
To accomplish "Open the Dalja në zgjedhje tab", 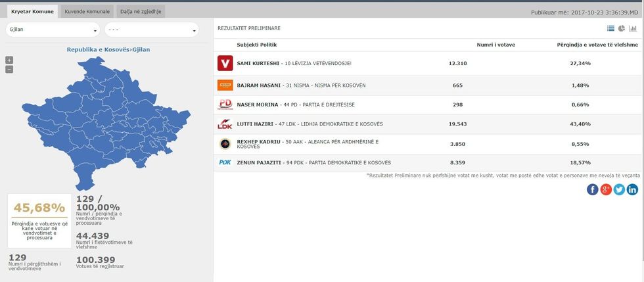I will tap(141, 12).
